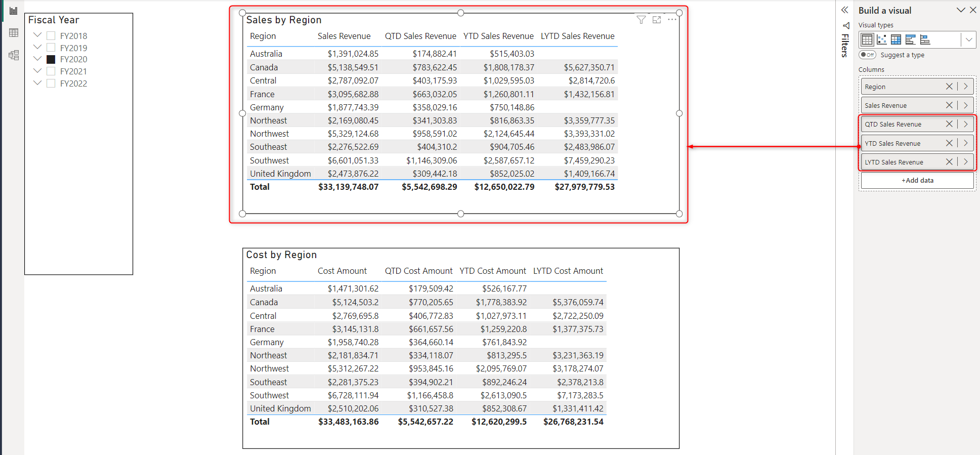980x455 pixels.
Task: Expand the FY2019 slicer item chevron
Action: click(x=37, y=48)
